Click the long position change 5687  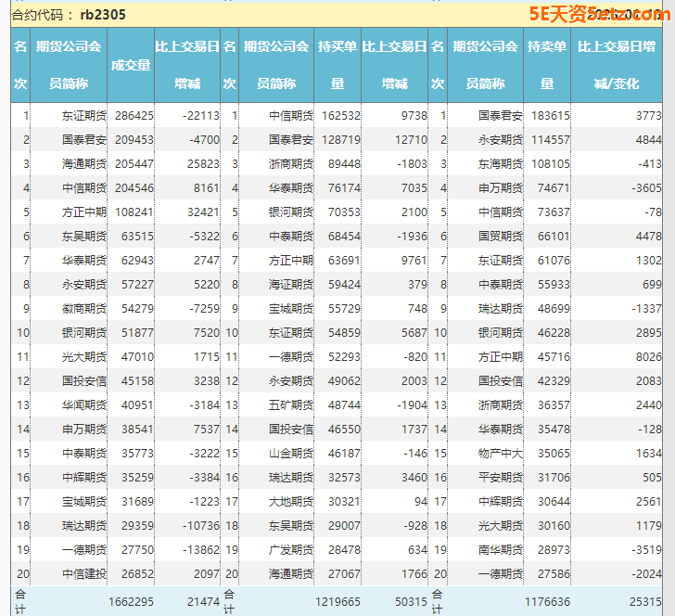[x=414, y=333]
